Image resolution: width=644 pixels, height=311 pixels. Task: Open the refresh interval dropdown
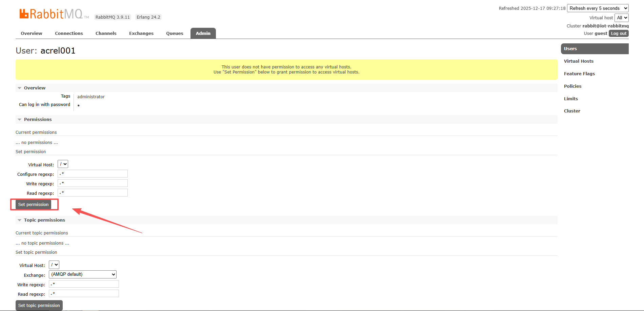pyautogui.click(x=598, y=8)
